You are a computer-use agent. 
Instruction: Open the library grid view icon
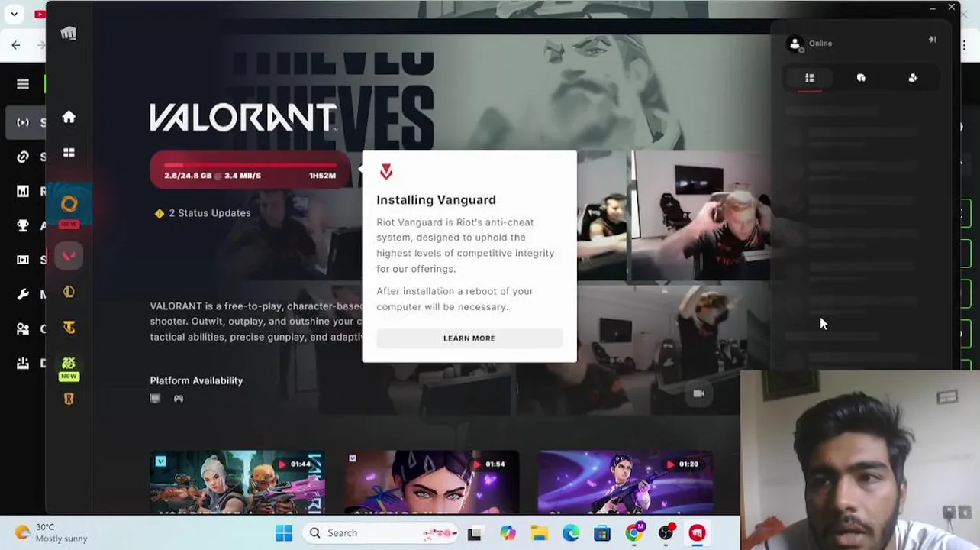[x=69, y=153]
